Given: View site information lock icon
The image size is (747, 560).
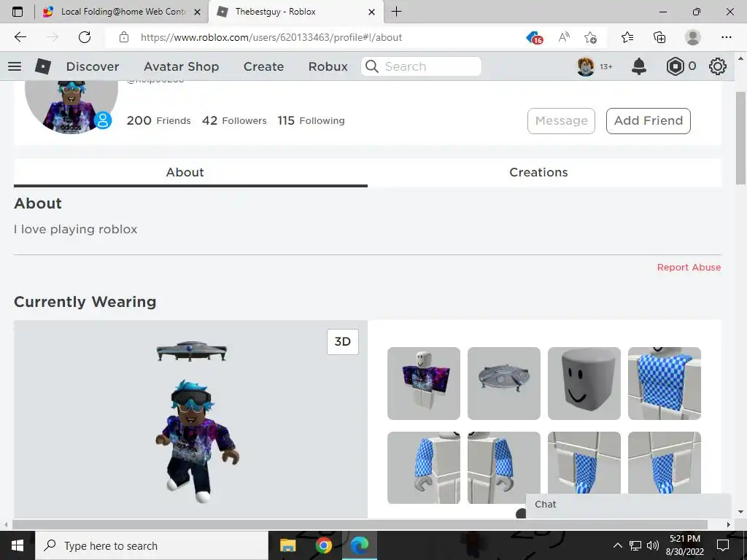Looking at the screenshot, I should click(x=124, y=37).
